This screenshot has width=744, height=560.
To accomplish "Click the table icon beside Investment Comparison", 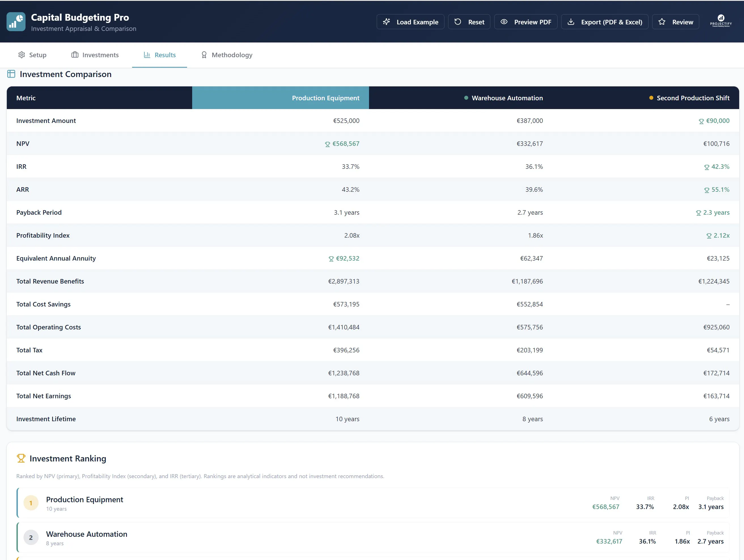I will click(x=11, y=74).
